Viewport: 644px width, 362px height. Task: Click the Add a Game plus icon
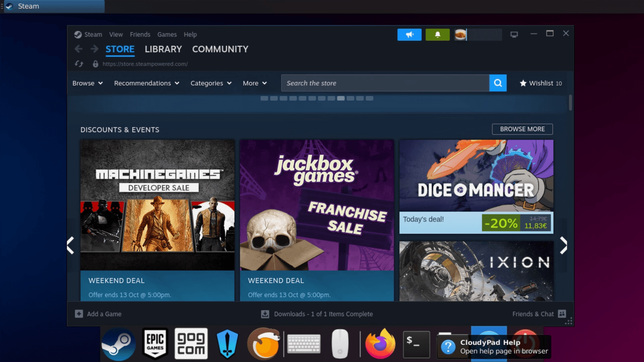point(79,314)
